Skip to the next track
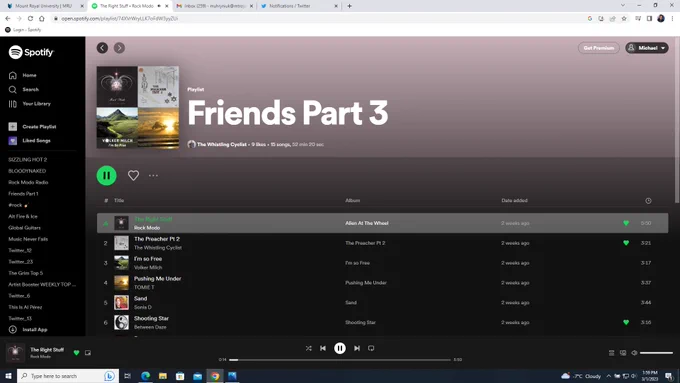This screenshot has width=680, height=383. point(357,348)
